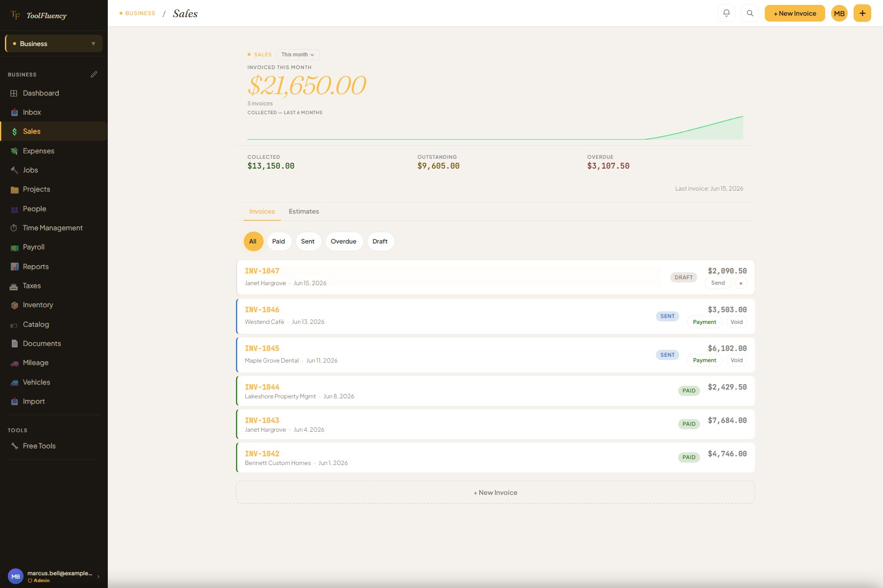Open Documents in the sidebar
This screenshot has height=588, width=883.
54,343
